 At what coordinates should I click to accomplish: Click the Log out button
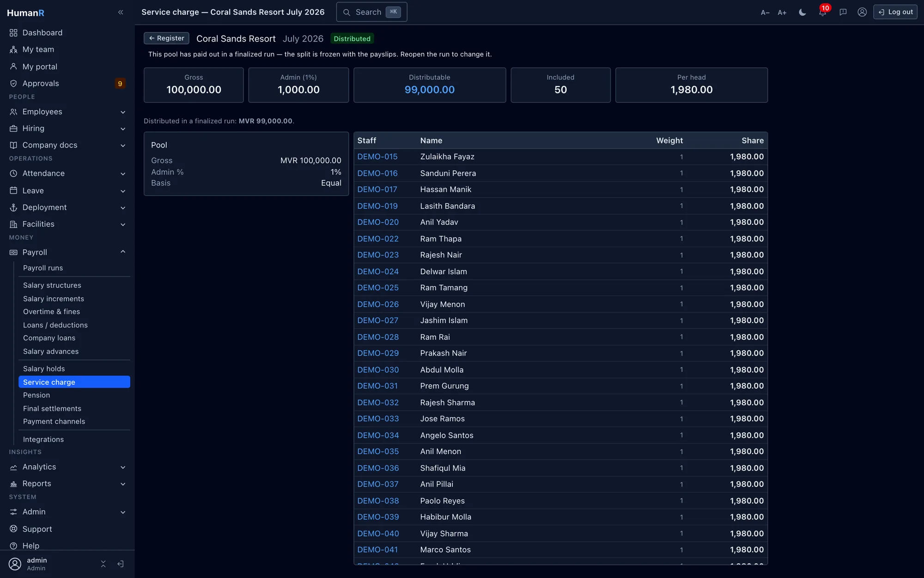click(x=895, y=12)
